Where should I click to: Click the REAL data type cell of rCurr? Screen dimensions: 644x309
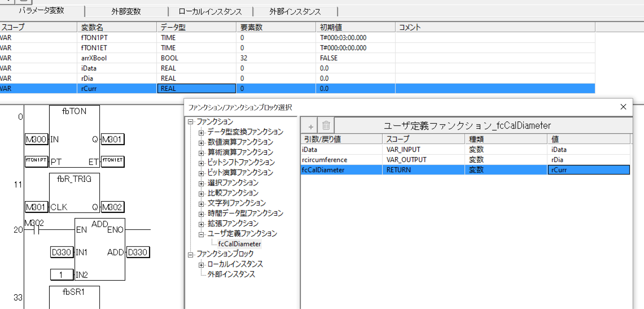(196, 89)
